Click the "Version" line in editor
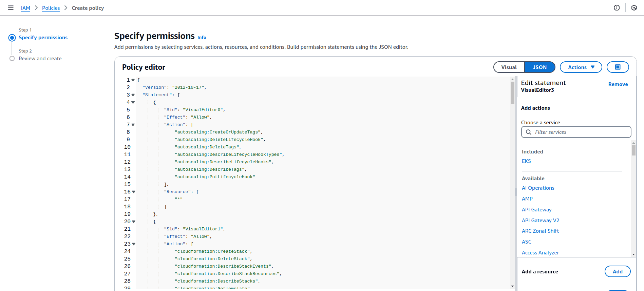Viewport: 644px width, 291px height. click(174, 88)
